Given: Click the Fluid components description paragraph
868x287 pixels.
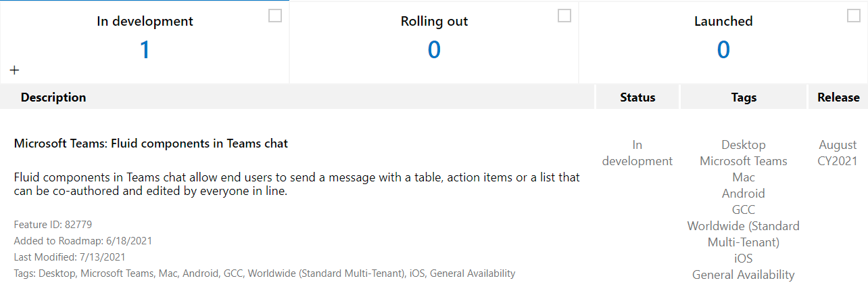Looking at the screenshot, I should [x=297, y=184].
